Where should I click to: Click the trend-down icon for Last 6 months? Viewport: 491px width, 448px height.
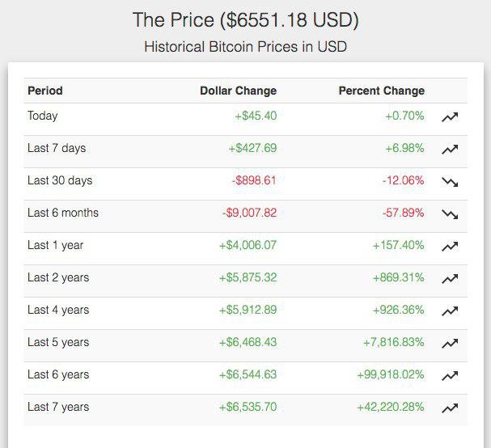tap(450, 214)
